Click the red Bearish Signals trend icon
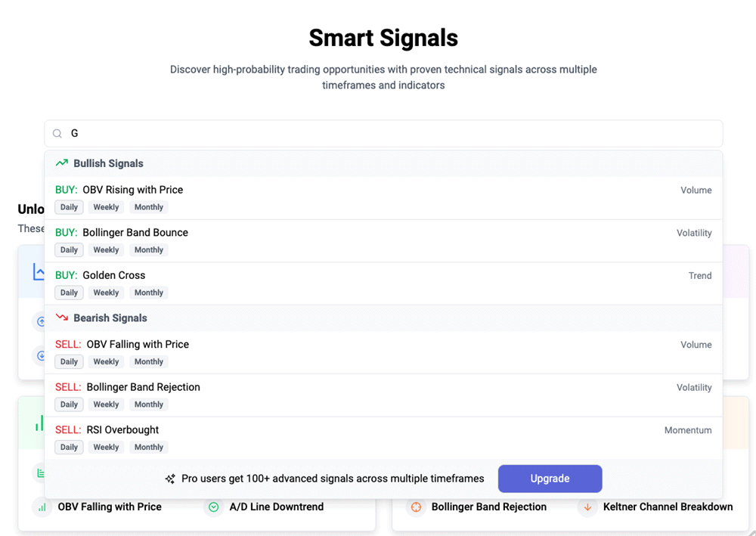 (x=62, y=318)
